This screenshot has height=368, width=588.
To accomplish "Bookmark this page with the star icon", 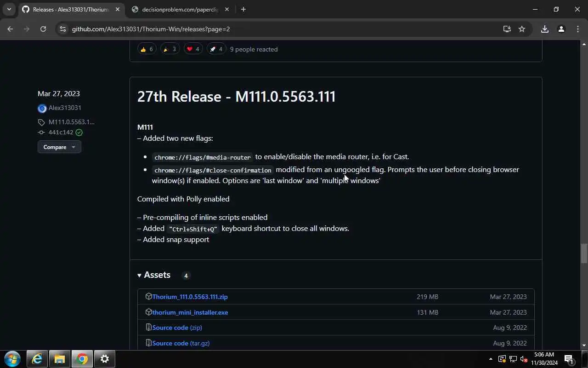I will coord(522,29).
